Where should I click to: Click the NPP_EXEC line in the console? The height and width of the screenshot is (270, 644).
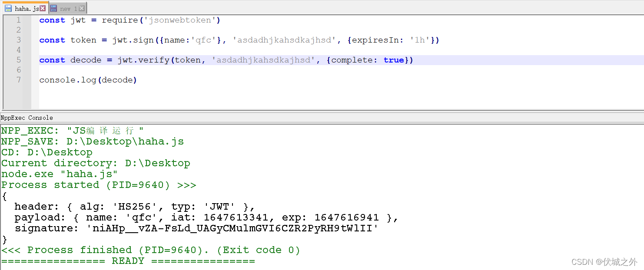72,131
